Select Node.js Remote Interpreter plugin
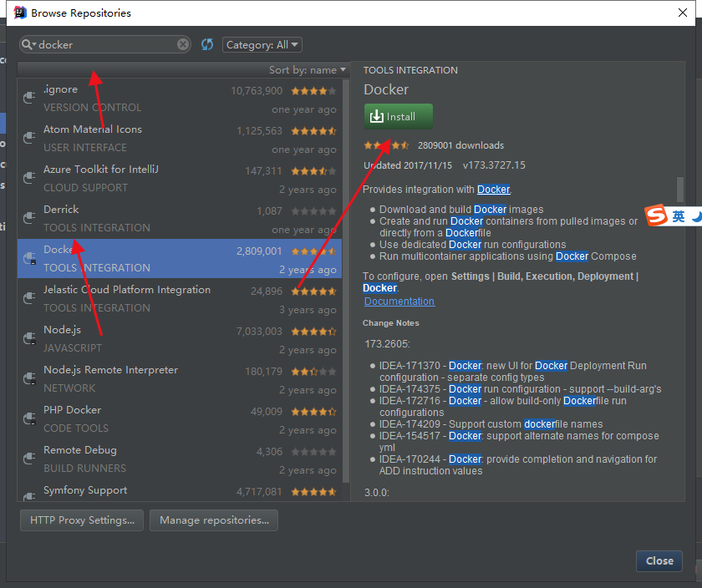 tap(180, 378)
